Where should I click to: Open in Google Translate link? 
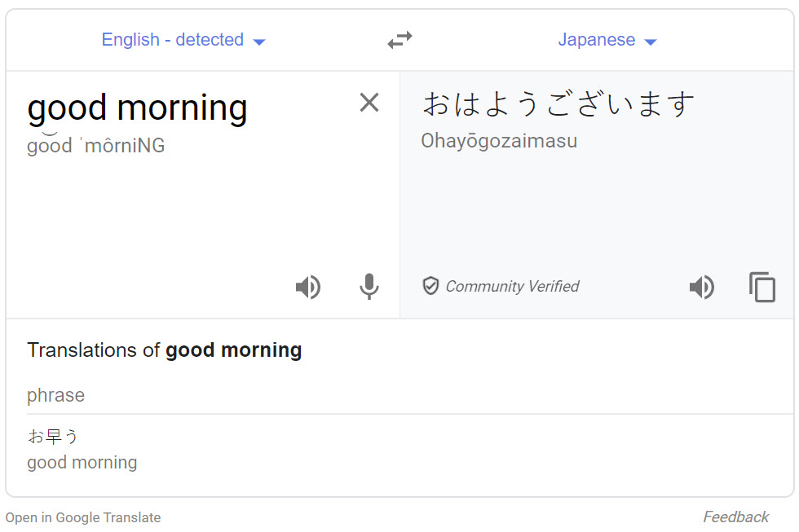tap(83, 517)
